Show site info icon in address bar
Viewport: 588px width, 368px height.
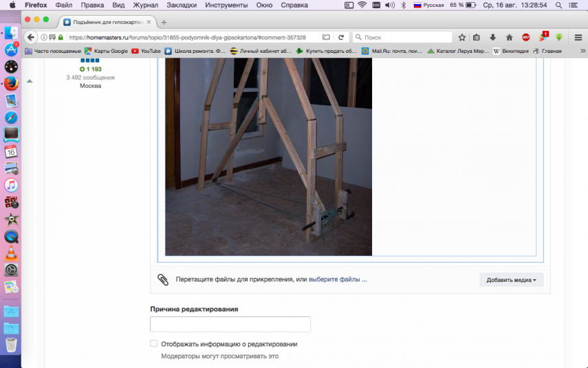click(x=44, y=37)
